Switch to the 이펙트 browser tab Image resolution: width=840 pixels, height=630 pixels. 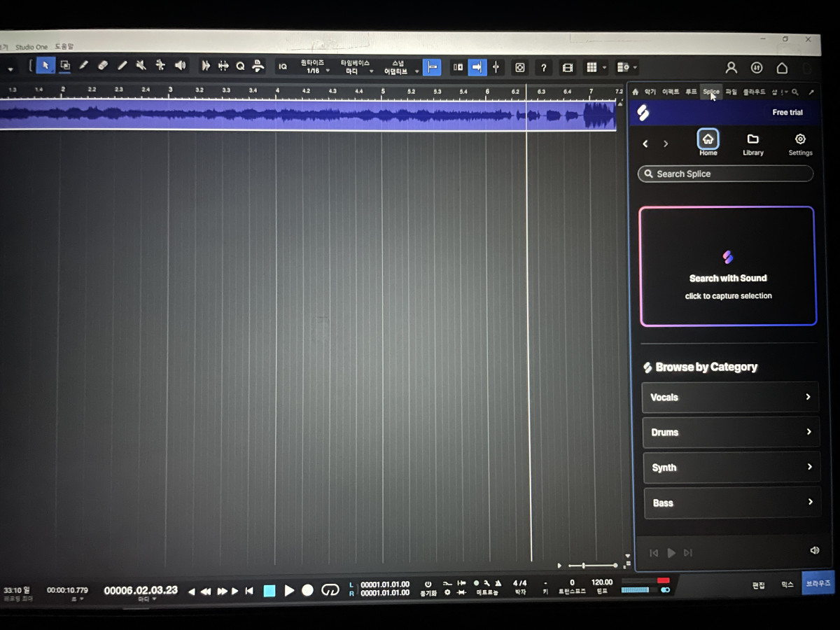pos(671,92)
